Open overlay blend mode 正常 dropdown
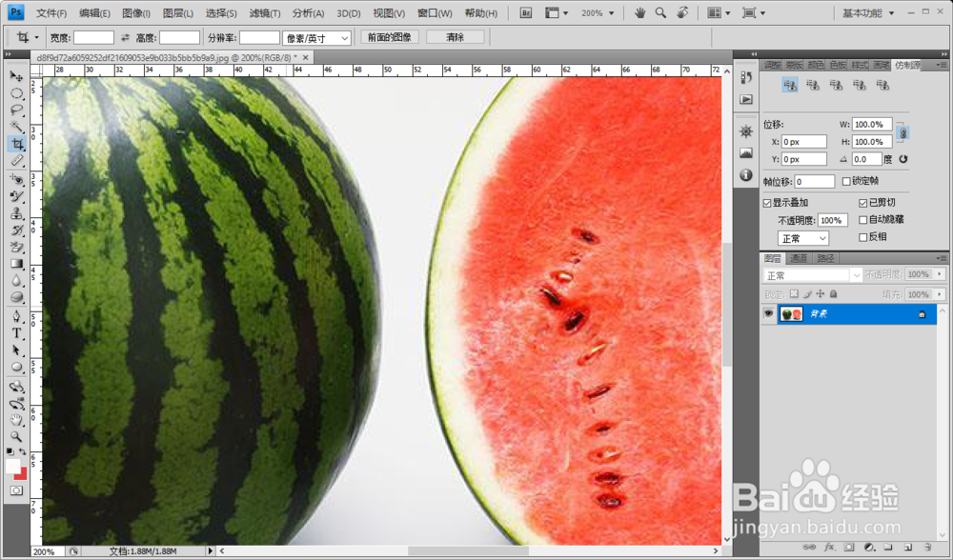 coord(802,238)
